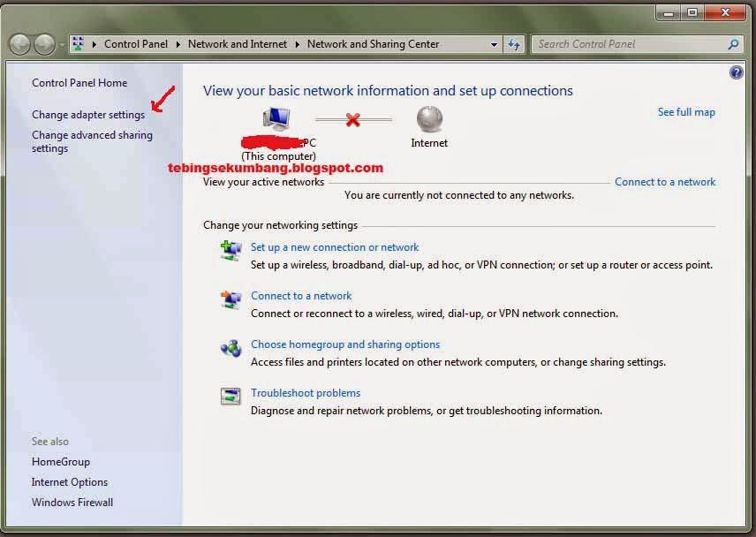This screenshot has height=537, width=756.
Task: Expand the chevron after Network and Internet
Action: point(297,43)
